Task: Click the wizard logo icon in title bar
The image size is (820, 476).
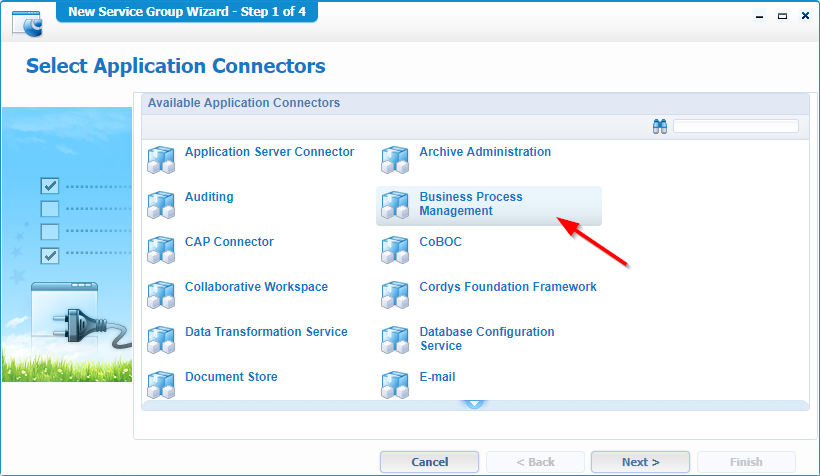Action: [27, 24]
